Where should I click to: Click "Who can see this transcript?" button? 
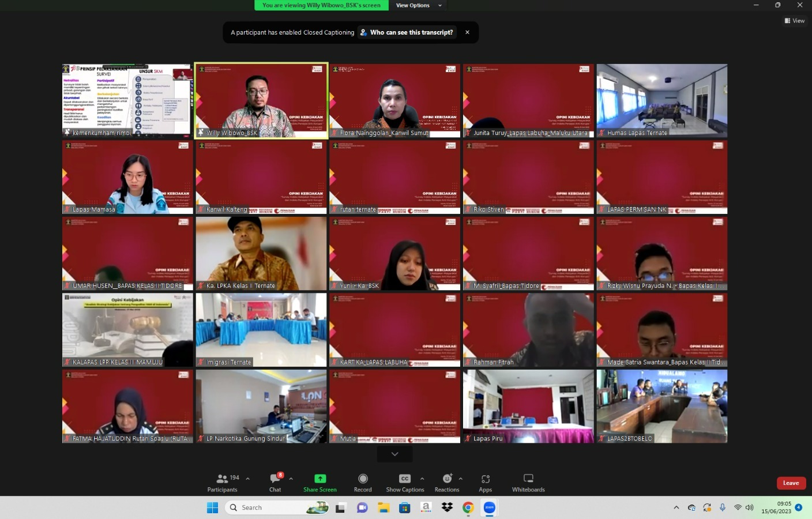click(407, 32)
